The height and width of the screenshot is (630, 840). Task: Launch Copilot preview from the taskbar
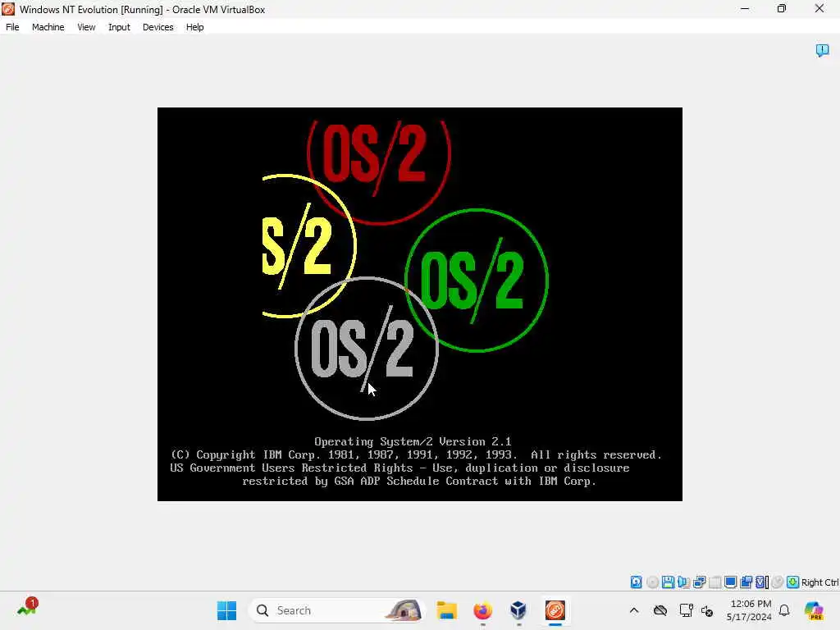click(x=813, y=610)
